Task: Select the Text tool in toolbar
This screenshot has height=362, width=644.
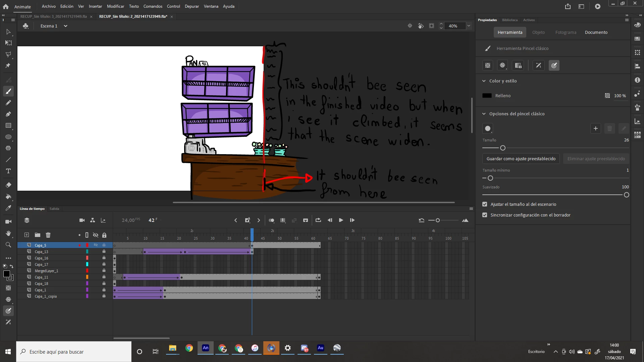Action: point(8,171)
